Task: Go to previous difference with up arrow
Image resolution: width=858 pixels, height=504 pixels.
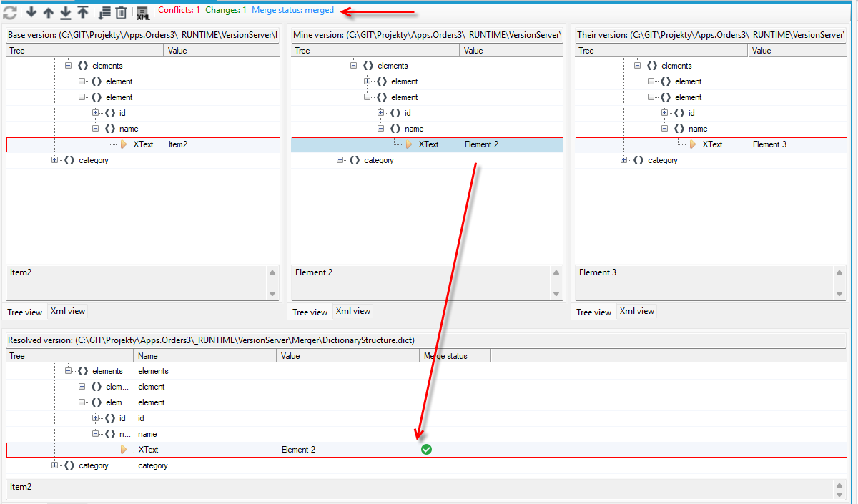Action: point(49,12)
